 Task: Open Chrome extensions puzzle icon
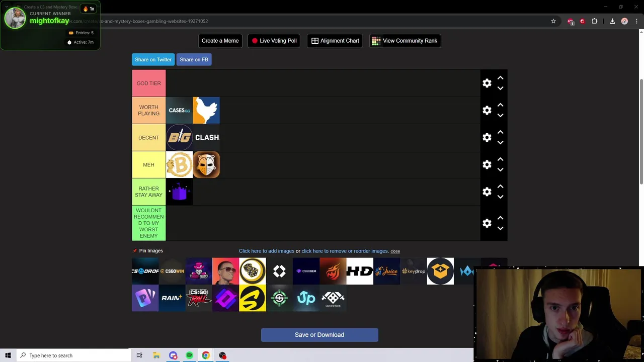(x=595, y=21)
